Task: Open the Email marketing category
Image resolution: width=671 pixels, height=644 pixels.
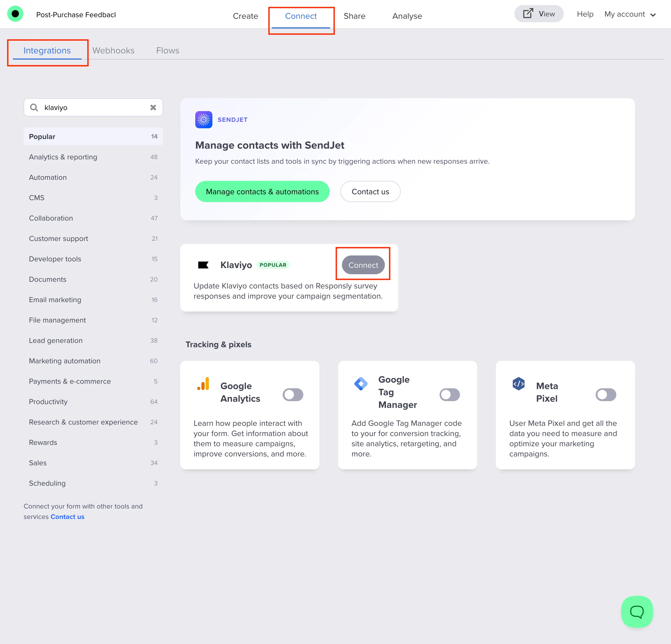Action: point(93,299)
